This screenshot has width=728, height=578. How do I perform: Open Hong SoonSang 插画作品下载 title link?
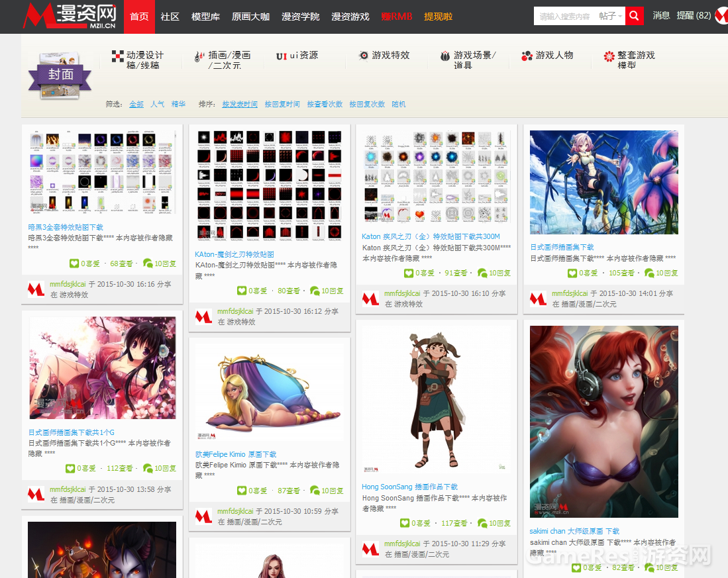pyautogui.click(x=410, y=487)
